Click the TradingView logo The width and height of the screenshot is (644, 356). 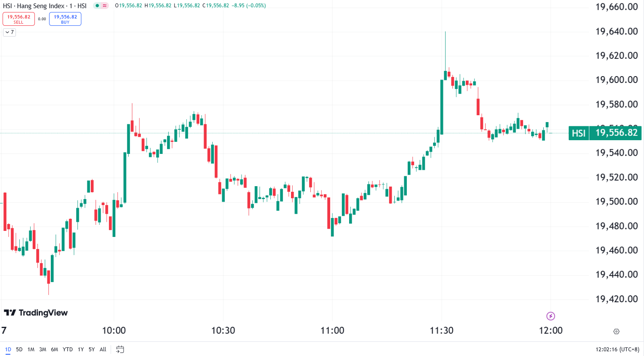36,313
